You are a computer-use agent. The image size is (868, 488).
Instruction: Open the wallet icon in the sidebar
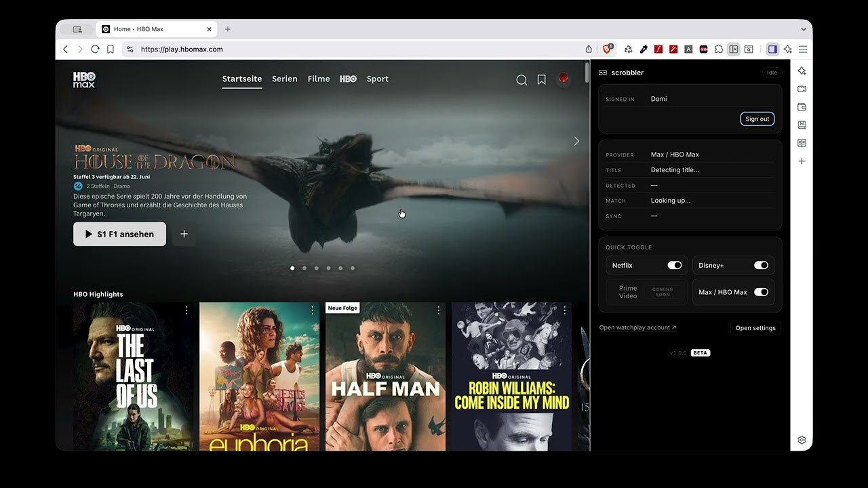point(802,107)
